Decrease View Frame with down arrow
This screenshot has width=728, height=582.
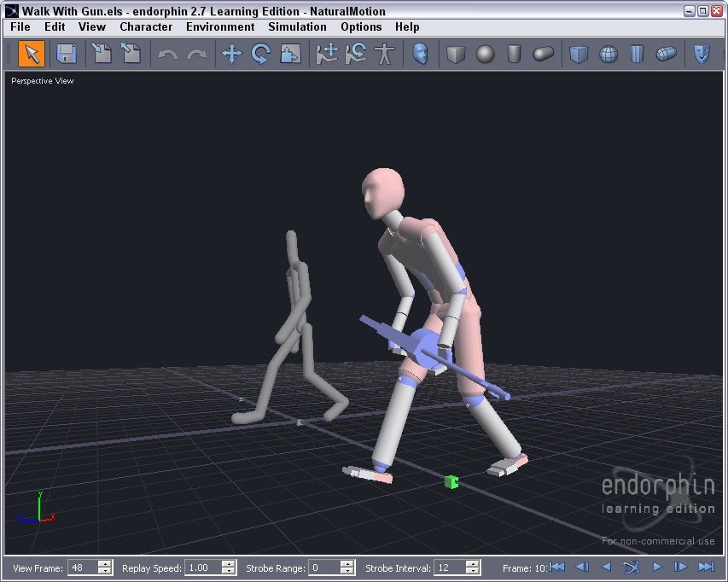pyautogui.click(x=105, y=571)
